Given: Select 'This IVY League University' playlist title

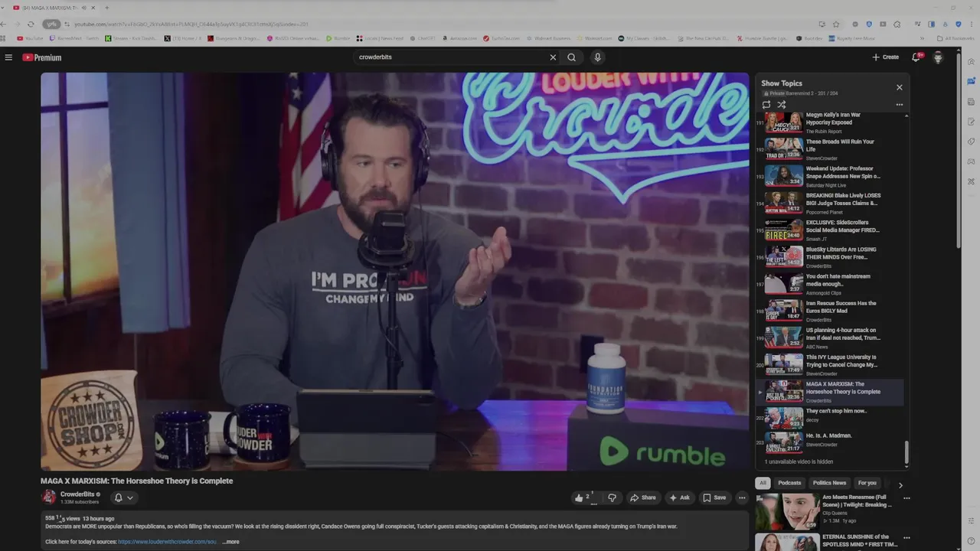Looking at the screenshot, I should [841, 360].
